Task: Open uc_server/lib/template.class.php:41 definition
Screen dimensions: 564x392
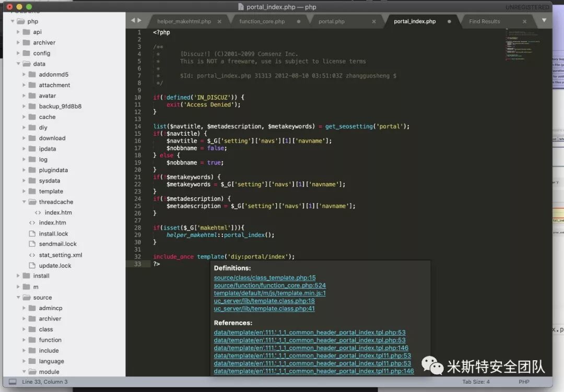Action: click(x=264, y=308)
